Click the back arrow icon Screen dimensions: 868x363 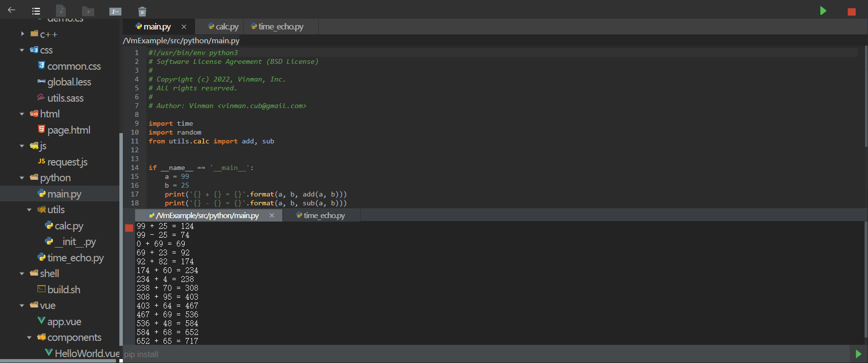point(11,10)
